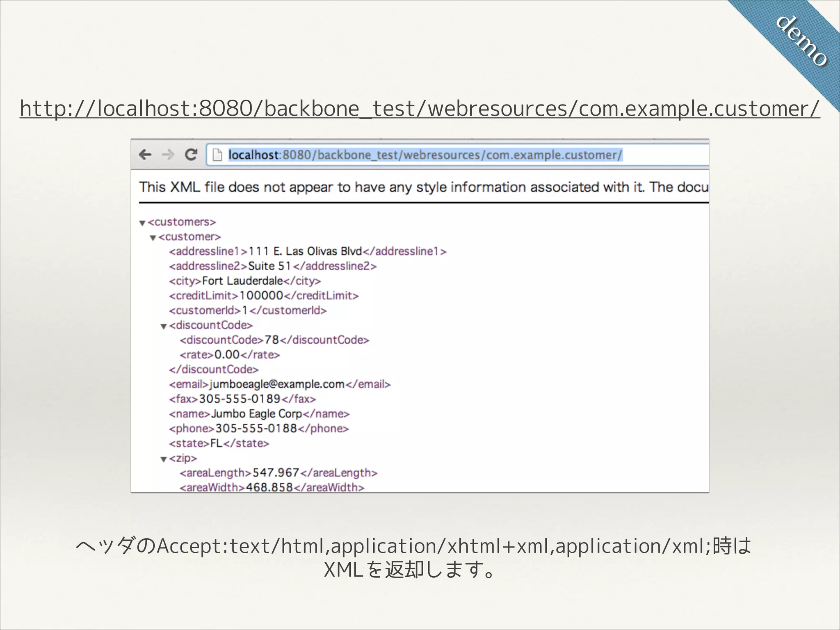The width and height of the screenshot is (840, 630).
Task: Click the page icon in address bar
Action: pyautogui.click(x=217, y=155)
